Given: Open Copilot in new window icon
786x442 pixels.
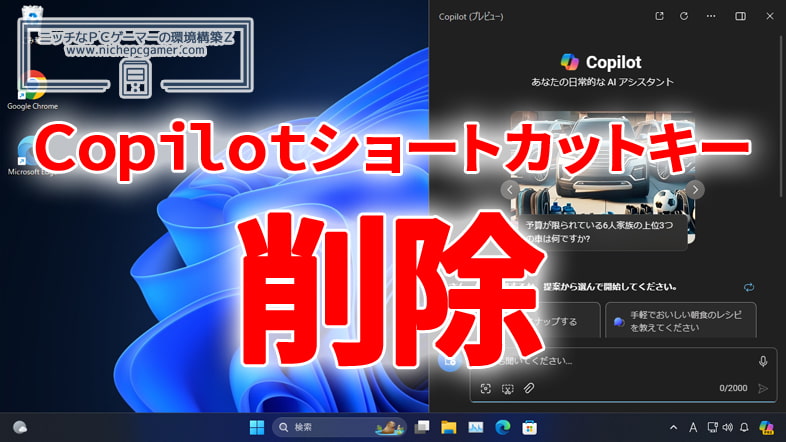Looking at the screenshot, I should (659, 16).
